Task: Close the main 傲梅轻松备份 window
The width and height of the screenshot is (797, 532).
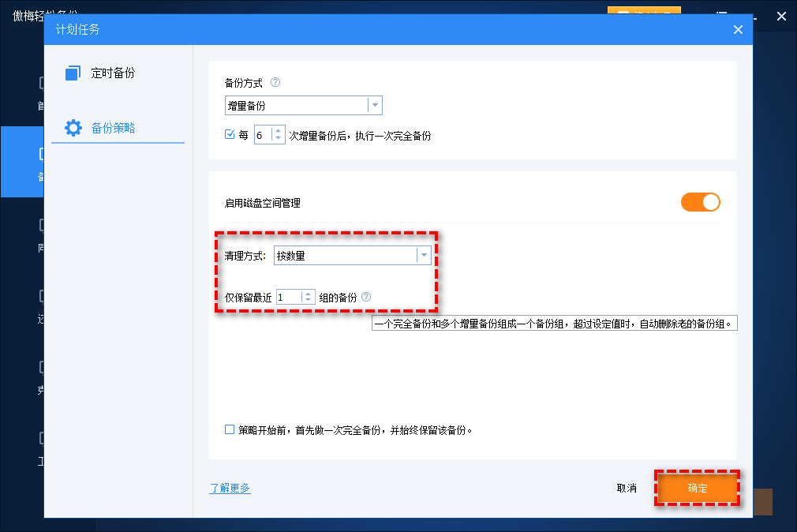Action: [x=780, y=16]
